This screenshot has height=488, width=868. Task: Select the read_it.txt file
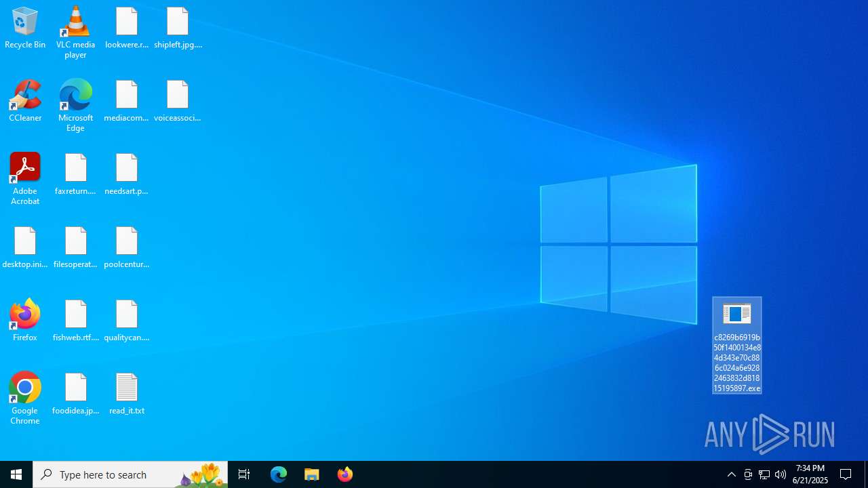click(x=127, y=394)
